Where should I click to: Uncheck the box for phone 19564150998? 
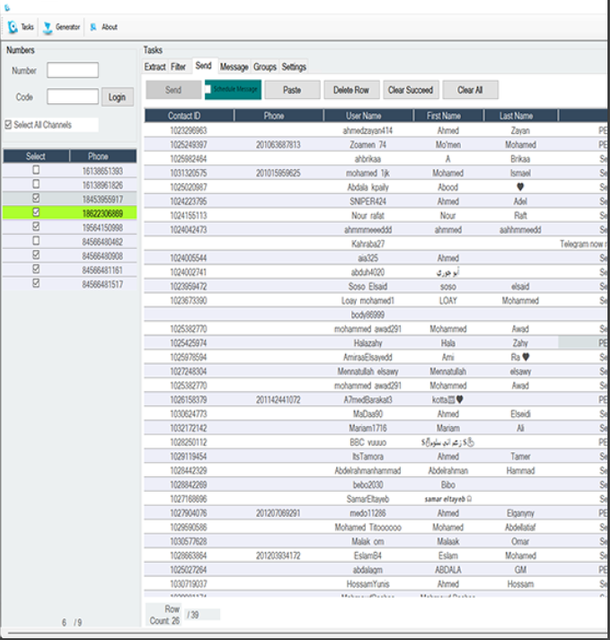(x=36, y=227)
